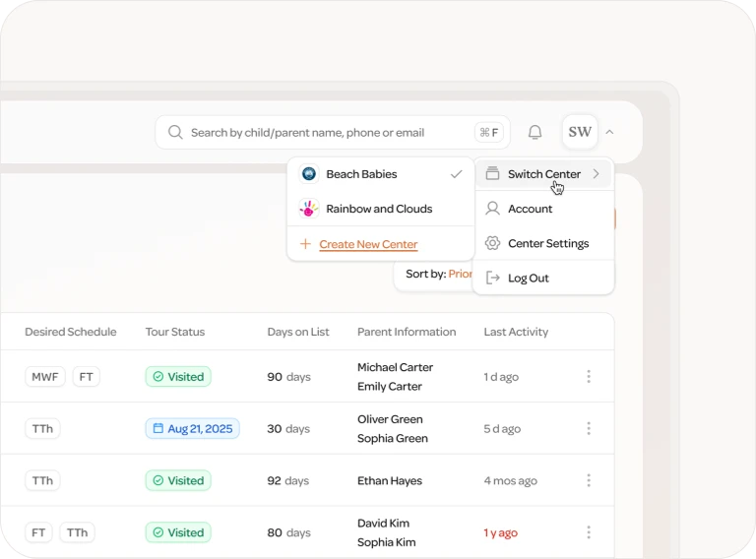The width and height of the screenshot is (756, 559).
Task: Click the checkmark beside Beach Babies
Action: click(x=456, y=174)
